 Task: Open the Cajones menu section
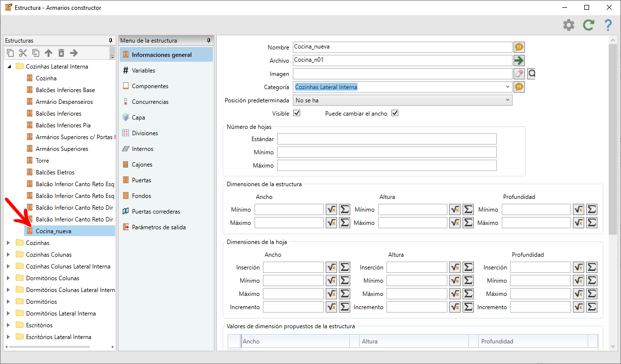coord(166,165)
